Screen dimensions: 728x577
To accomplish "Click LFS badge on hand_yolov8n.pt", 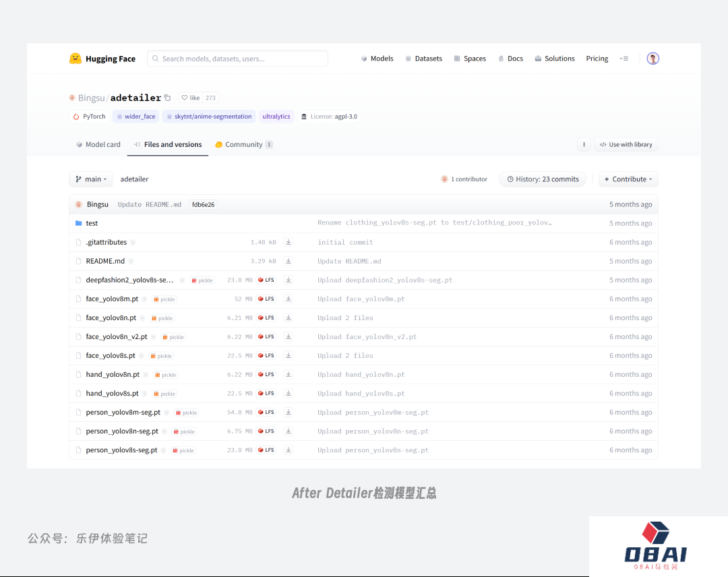I will [x=266, y=374].
